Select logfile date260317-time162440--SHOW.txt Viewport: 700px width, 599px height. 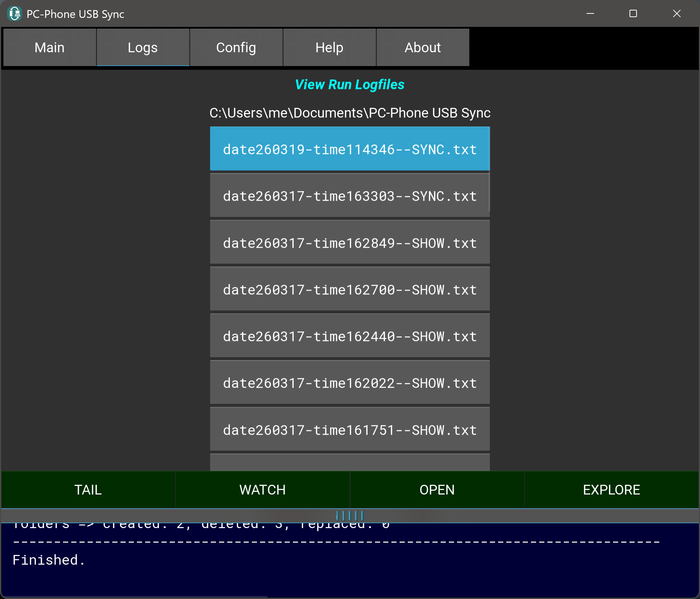point(349,336)
